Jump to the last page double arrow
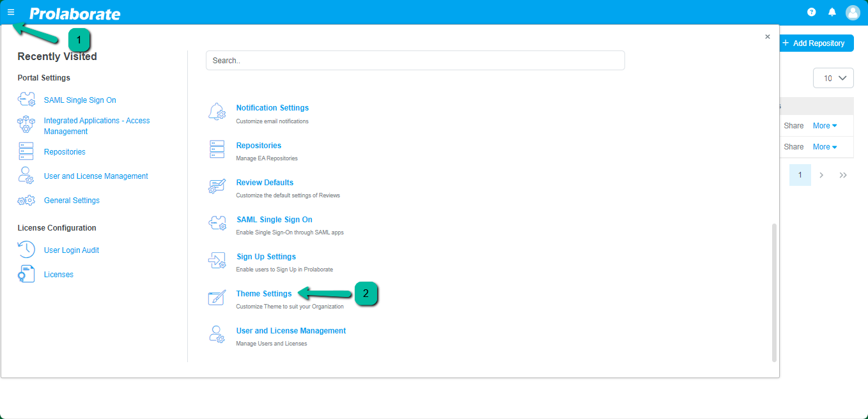The width and height of the screenshot is (868, 419). 843,175
